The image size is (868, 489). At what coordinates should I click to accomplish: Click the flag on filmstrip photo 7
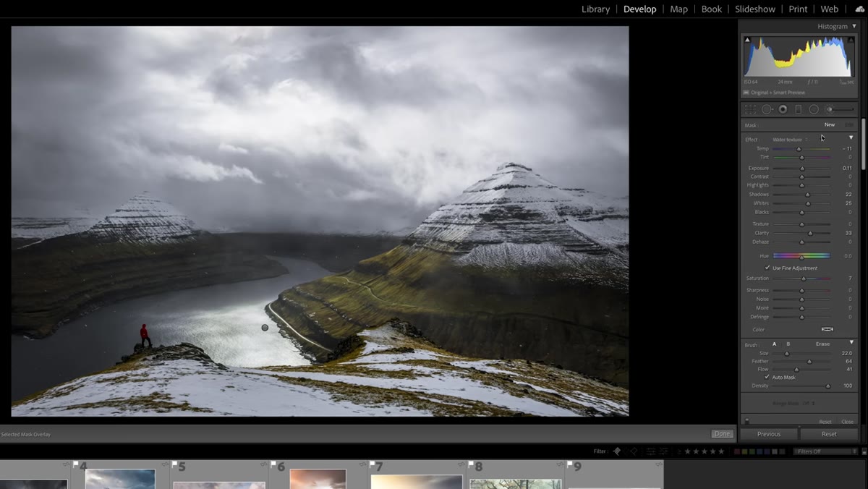pyautogui.click(x=371, y=464)
